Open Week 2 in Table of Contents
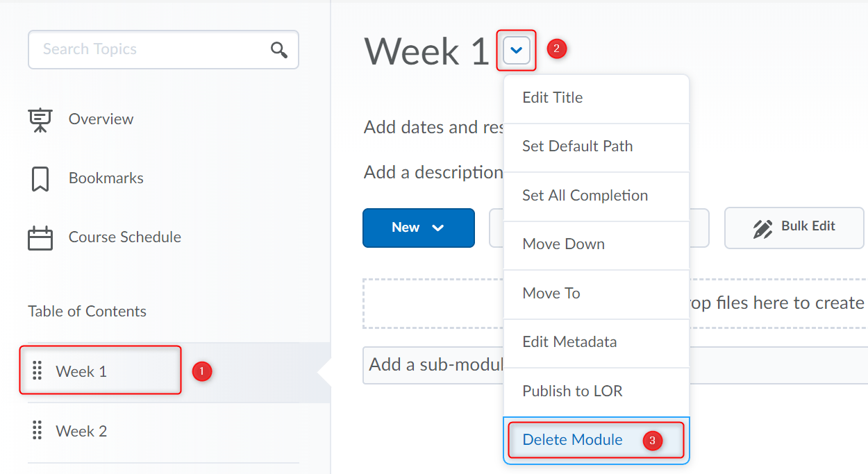This screenshot has width=868, height=474. point(81,431)
